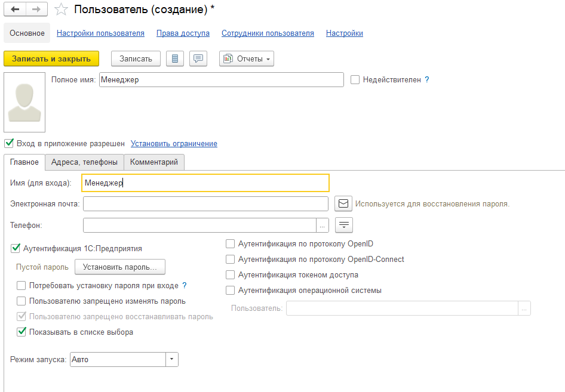Open the Настройки пользователя link
The image size is (565, 392).
point(100,33)
